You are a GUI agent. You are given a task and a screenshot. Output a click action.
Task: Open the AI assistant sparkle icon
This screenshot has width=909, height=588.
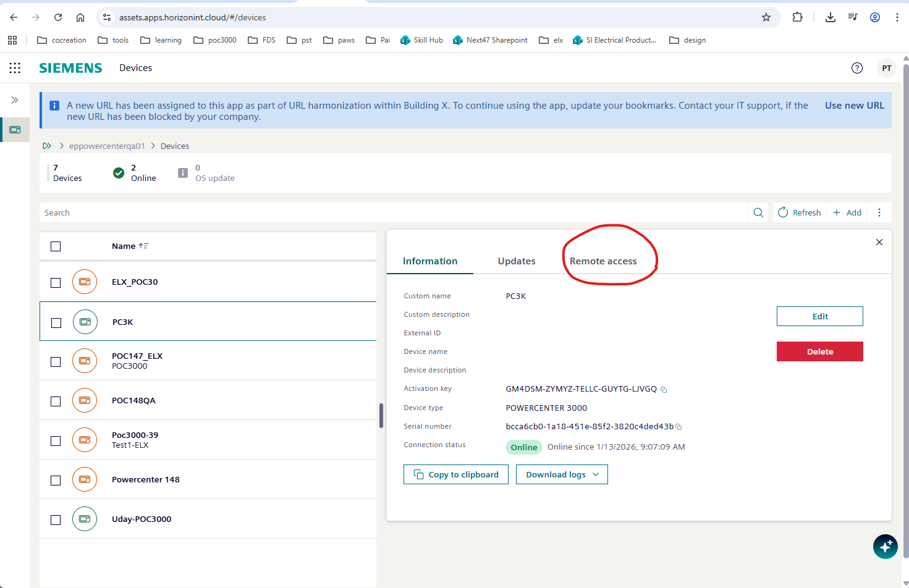(x=885, y=547)
